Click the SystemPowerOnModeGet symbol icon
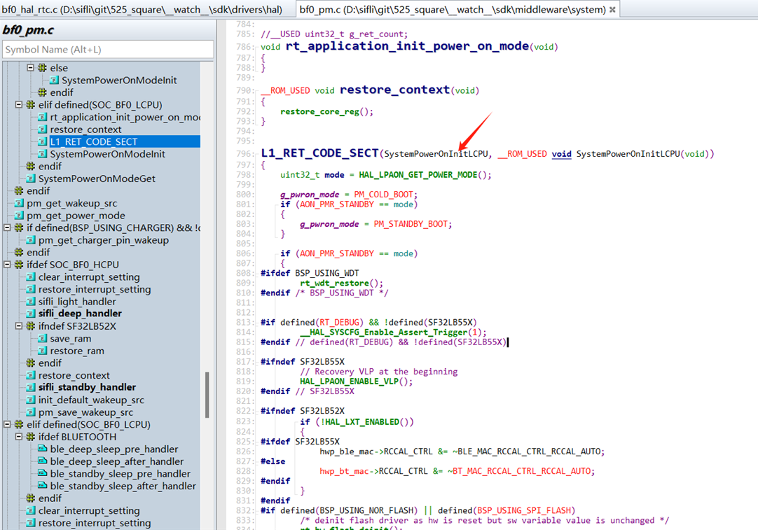Viewport: 758px width, 532px height. point(31,178)
